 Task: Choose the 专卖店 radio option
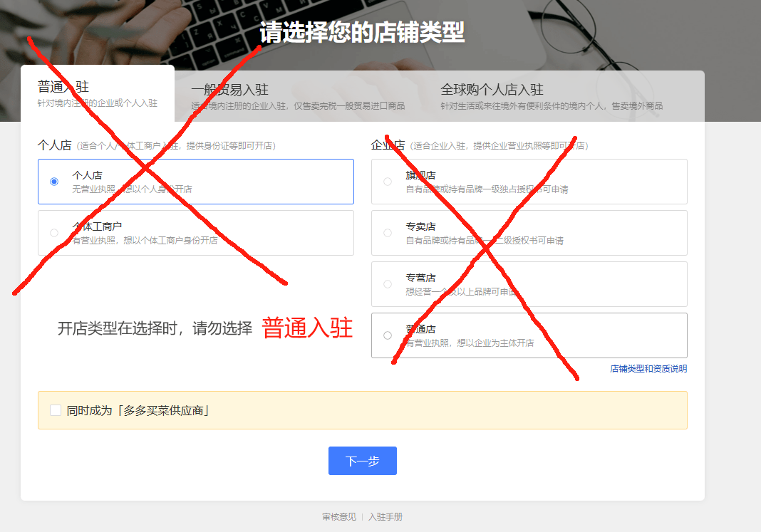coord(388,233)
